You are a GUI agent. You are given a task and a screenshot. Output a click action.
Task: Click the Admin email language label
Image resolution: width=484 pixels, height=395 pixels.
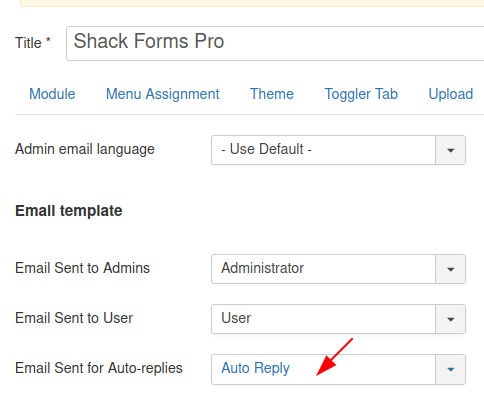coord(85,149)
